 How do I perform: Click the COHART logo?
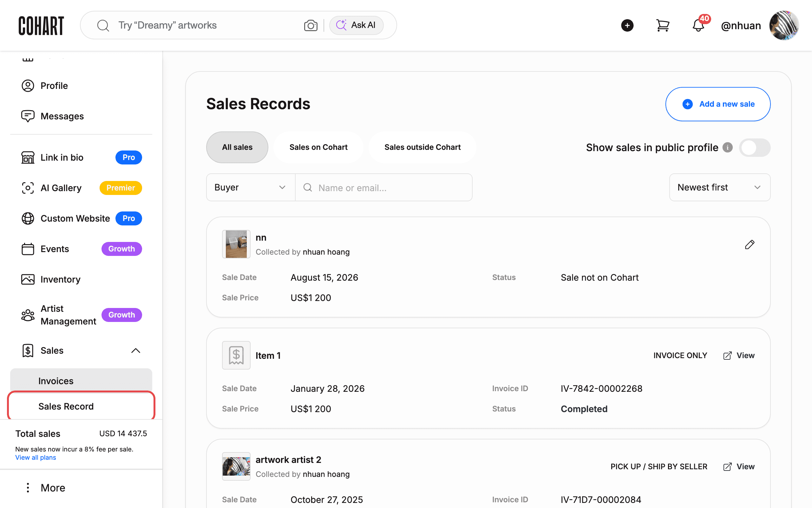tap(41, 25)
